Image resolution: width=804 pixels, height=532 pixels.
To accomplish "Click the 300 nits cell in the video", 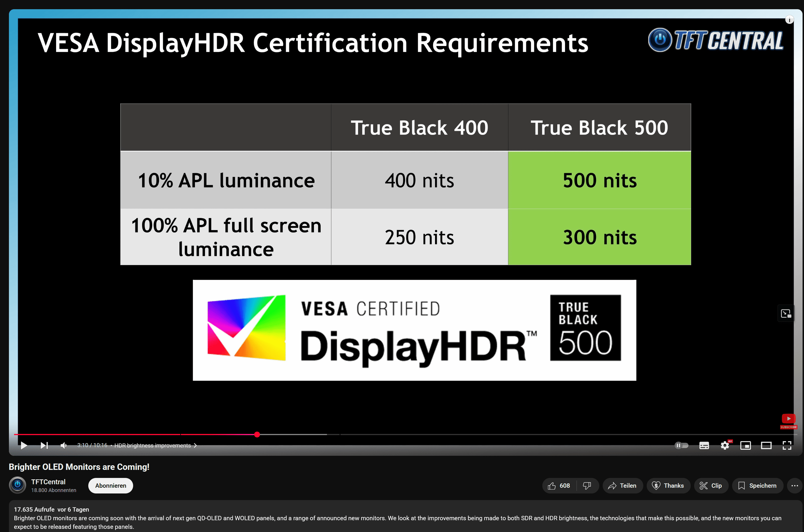I will click(x=600, y=237).
